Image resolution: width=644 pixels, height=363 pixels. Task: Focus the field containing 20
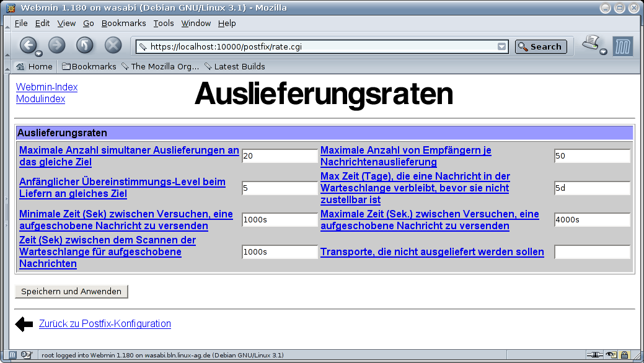(280, 156)
